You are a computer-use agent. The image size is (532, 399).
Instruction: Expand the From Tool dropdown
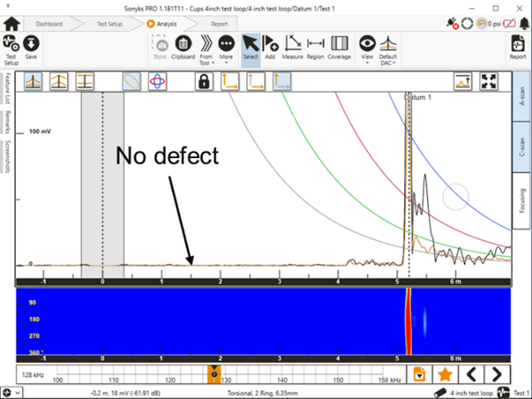pos(207,49)
